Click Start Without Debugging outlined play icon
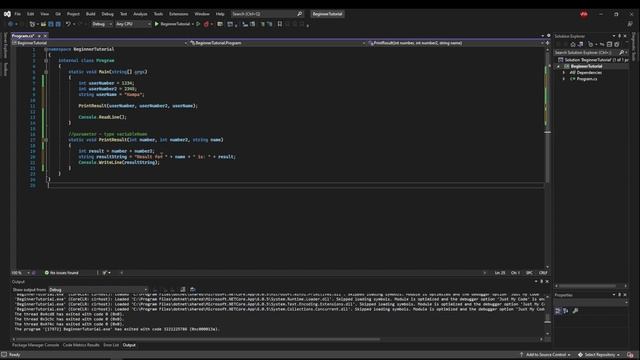Viewport: 640px width, 360px height. pyautogui.click(x=198, y=24)
